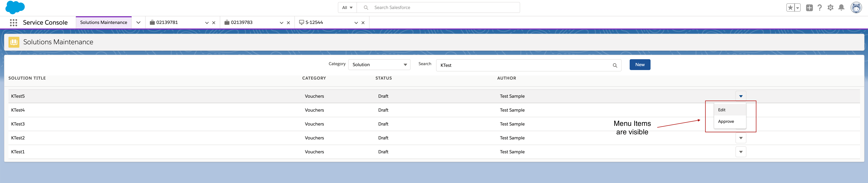Click the user profile avatar
868x183 pixels.
point(856,8)
